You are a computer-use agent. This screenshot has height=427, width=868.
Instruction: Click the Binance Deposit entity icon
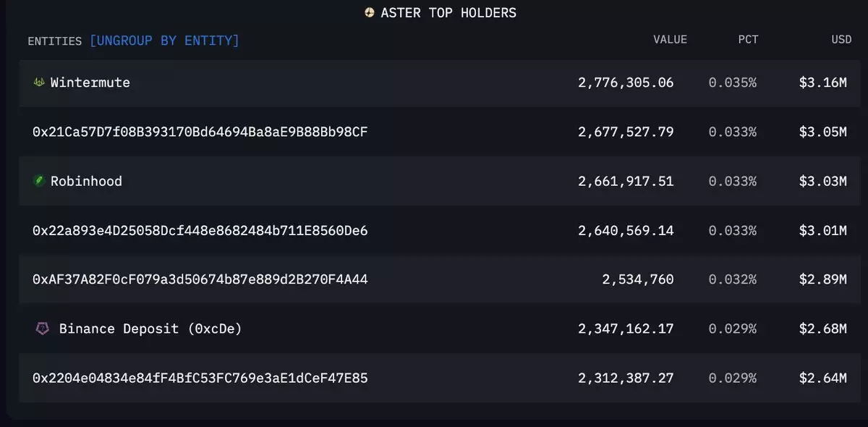pyautogui.click(x=43, y=329)
